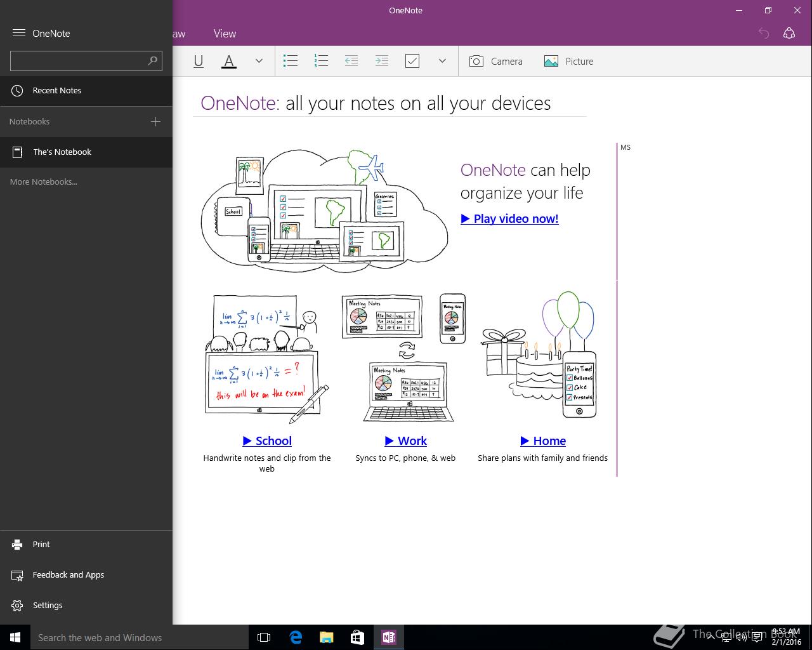
Task: Open the Work link
Action: pyautogui.click(x=406, y=441)
